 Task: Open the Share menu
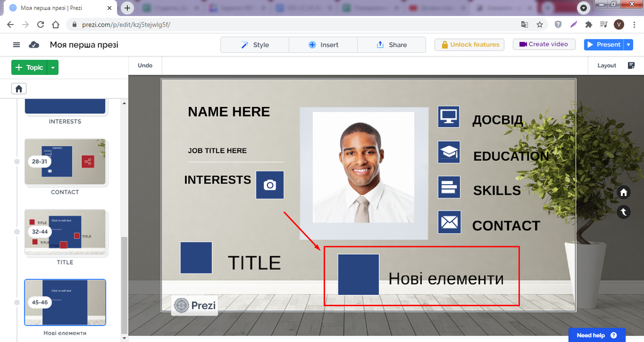(391, 45)
